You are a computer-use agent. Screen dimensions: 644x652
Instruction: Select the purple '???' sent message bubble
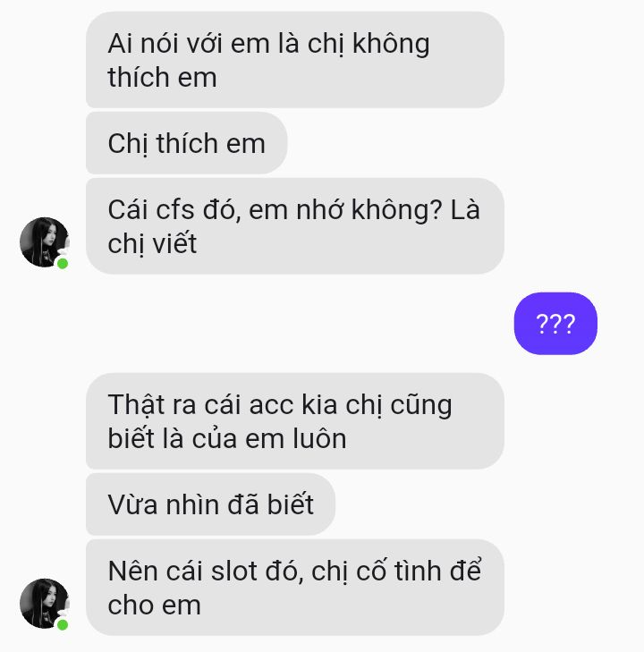click(555, 324)
